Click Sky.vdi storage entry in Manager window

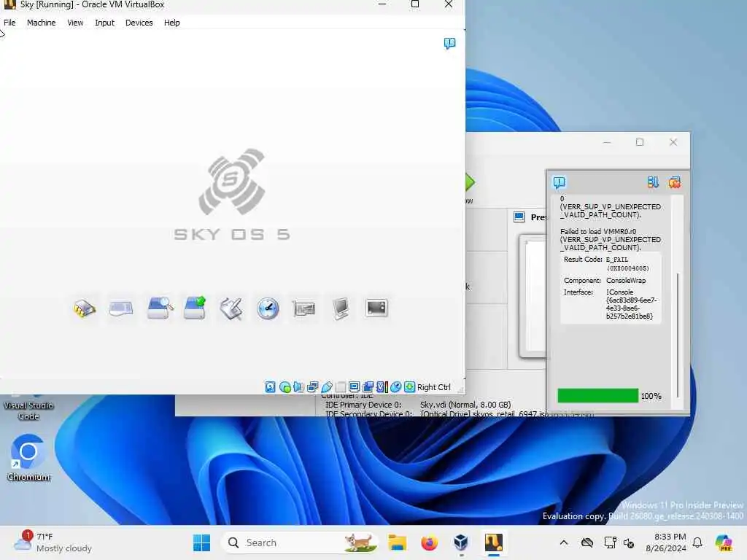[x=465, y=405]
